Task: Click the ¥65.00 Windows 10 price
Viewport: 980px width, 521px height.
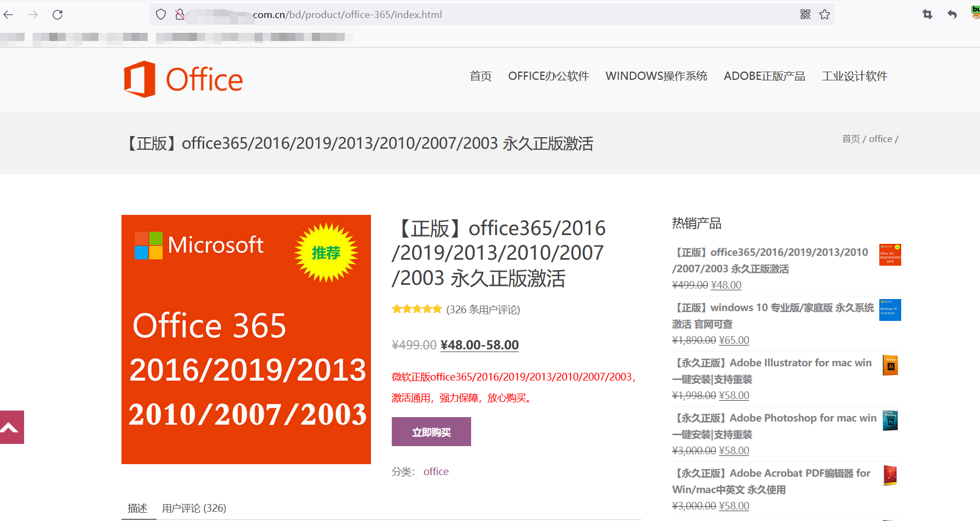Action: (x=734, y=340)
